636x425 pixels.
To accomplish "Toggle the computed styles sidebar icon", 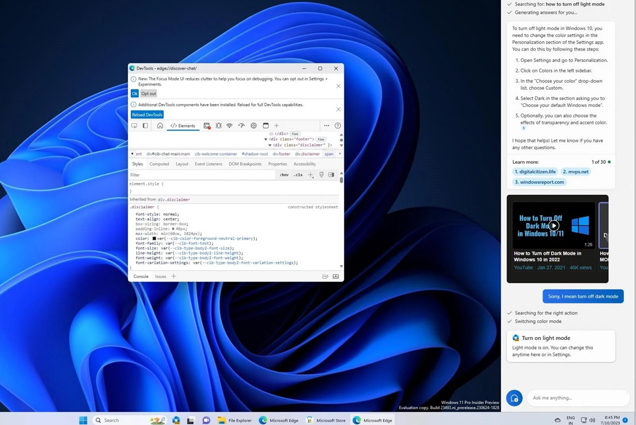I will [331, 175].
